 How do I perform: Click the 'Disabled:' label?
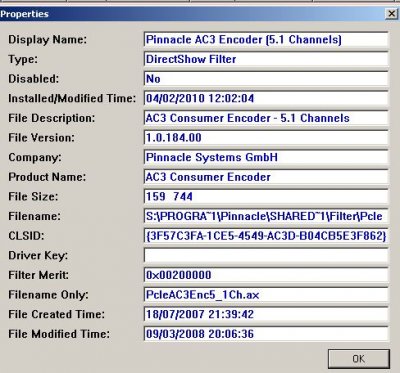(x=33, y=79)
